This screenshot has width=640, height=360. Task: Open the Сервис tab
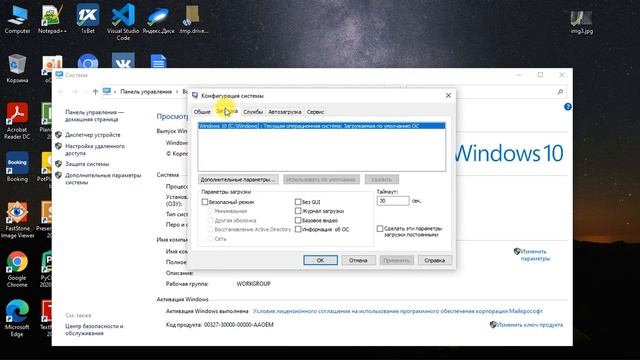315,112
